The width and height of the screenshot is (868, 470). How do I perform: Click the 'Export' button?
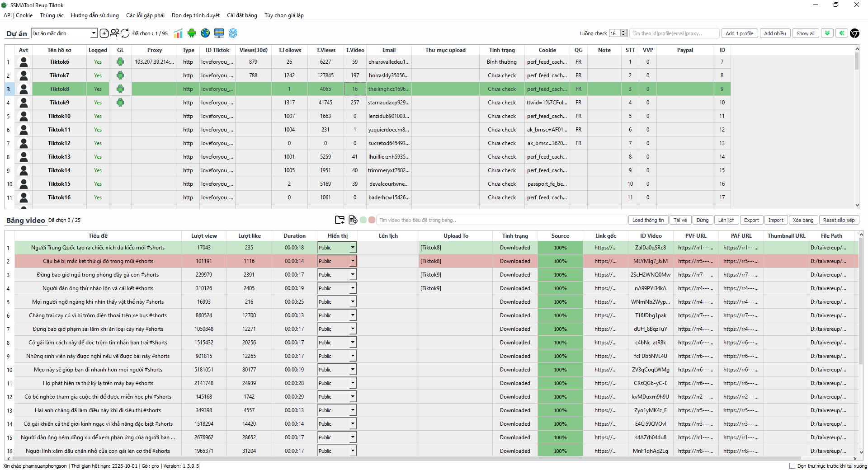pos(751,220)
